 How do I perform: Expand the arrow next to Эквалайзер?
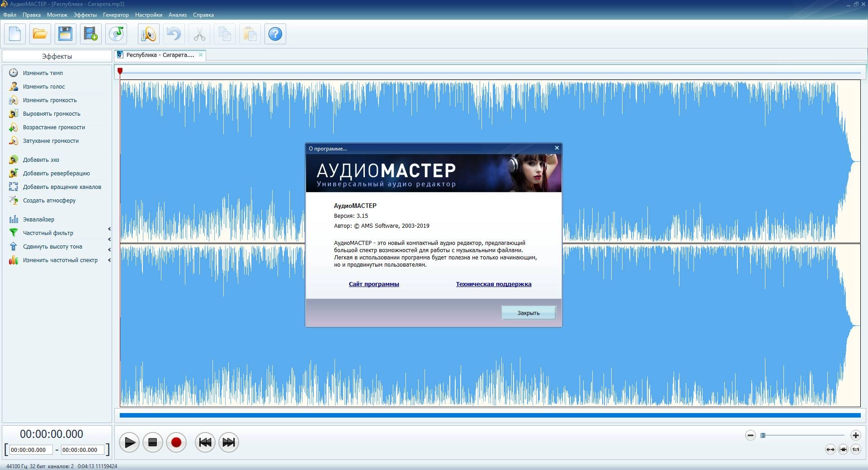(109, 229)
